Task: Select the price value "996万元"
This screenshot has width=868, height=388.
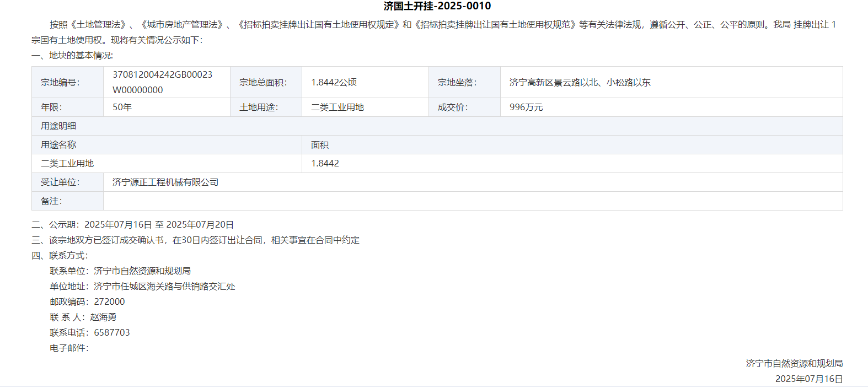Action: coord(526,107)
